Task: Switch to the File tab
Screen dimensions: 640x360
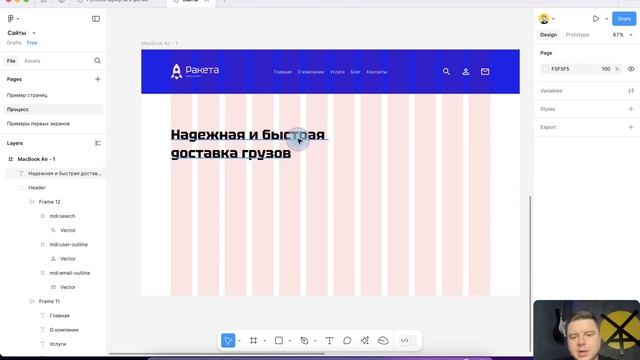Action: [11, 61]
